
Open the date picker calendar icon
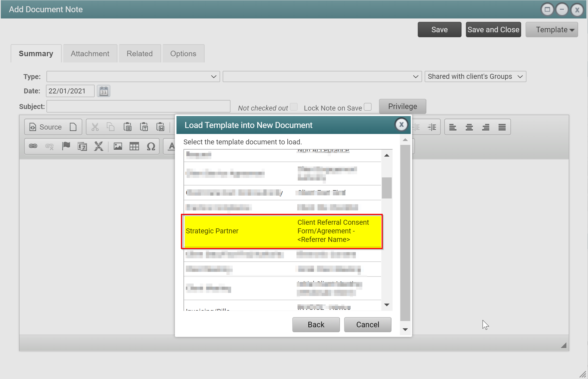104,91
